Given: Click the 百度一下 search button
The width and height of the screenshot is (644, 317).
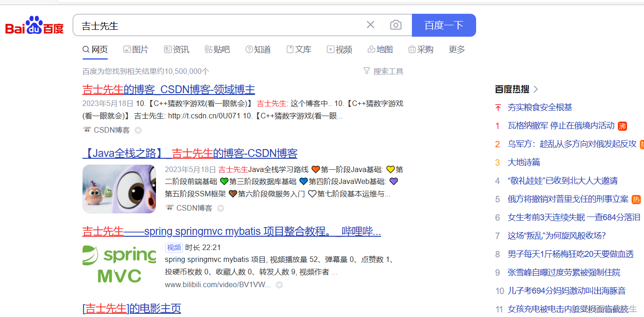Looking at the screenshot, I should (x=444, y=25).
